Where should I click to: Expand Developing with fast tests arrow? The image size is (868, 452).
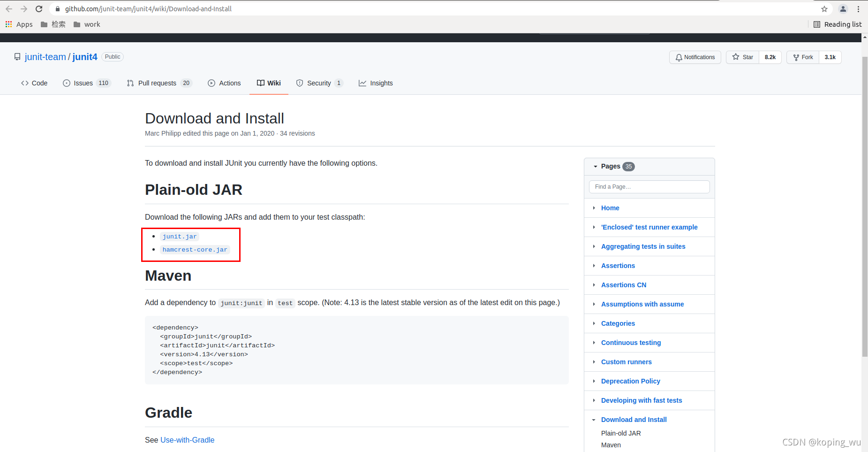click(x=594, y=400)
